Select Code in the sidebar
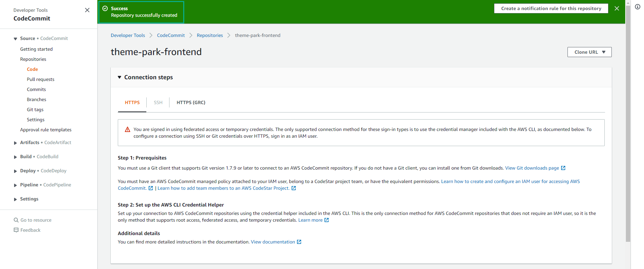The height and width of the screenshot is (269, 644). pyautogui.click(x=32, y=69)
